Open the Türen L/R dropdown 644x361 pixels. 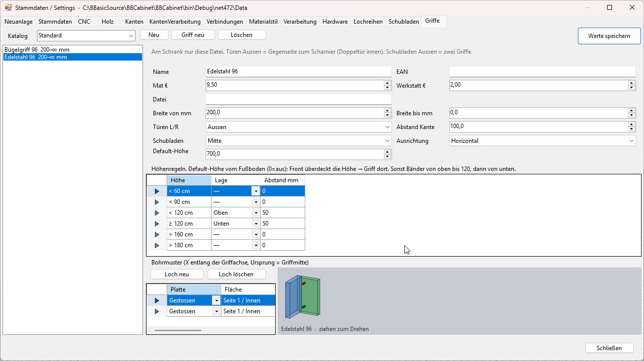coord(298,127)
